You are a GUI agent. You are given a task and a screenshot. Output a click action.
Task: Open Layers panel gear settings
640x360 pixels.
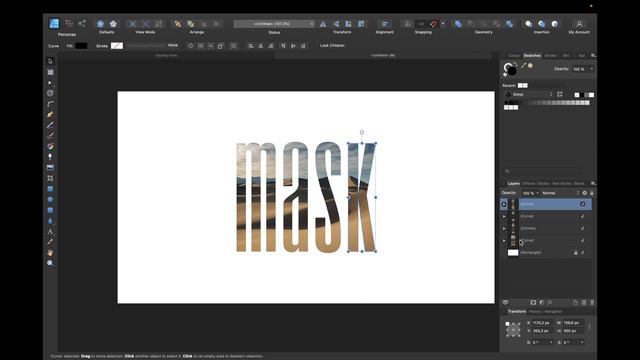(x=584, y=193)
